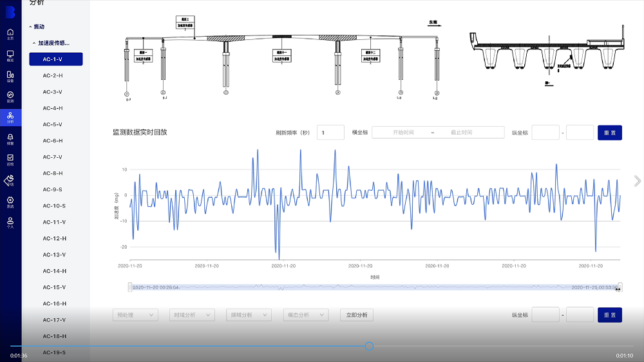Image resolution: width=644 pixels, height=362 pixels.
Task: Open the 预警 alert bell icon
Action: 10,138
